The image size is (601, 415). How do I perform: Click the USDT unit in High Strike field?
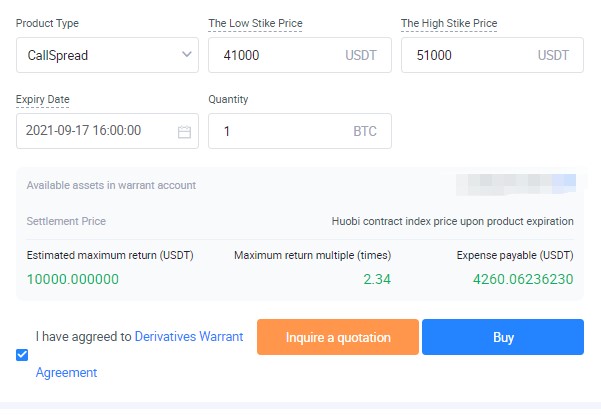tap(553, 55)
